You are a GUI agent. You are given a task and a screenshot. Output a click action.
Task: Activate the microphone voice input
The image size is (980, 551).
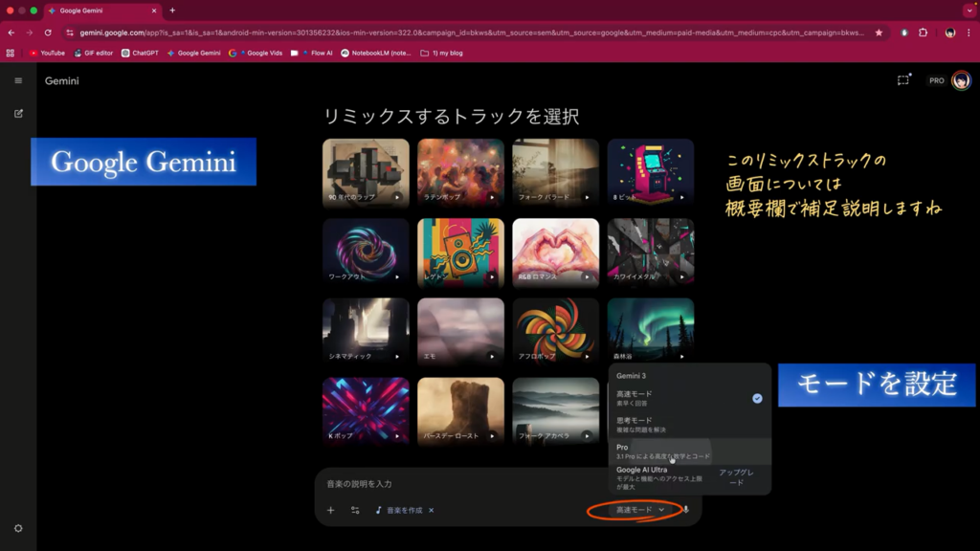click(685, 510)
